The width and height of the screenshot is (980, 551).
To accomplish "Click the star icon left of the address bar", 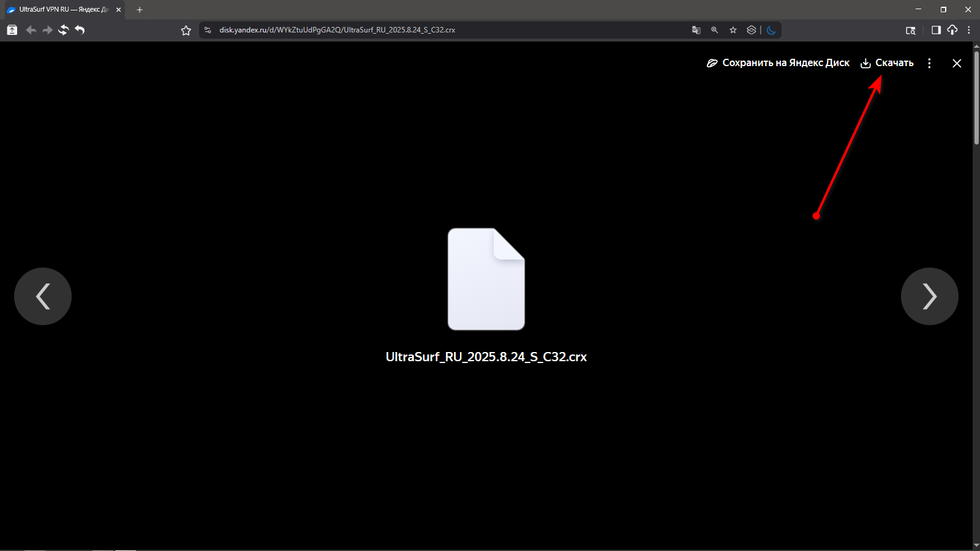I will [186, 30].
